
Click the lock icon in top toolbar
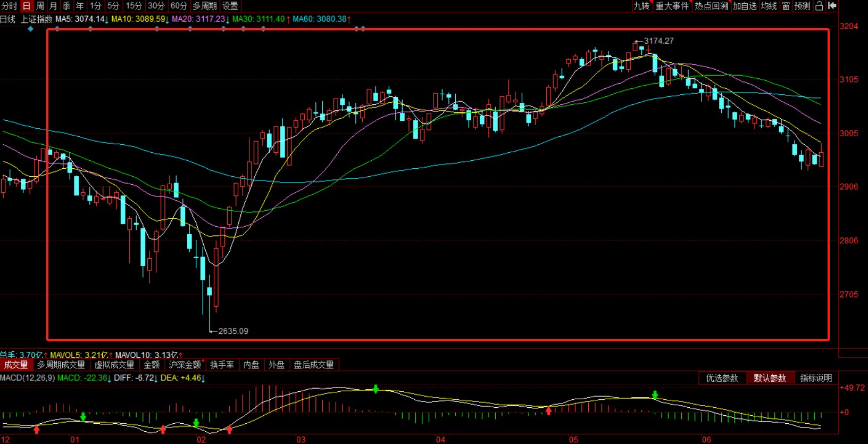click(819, 6)
